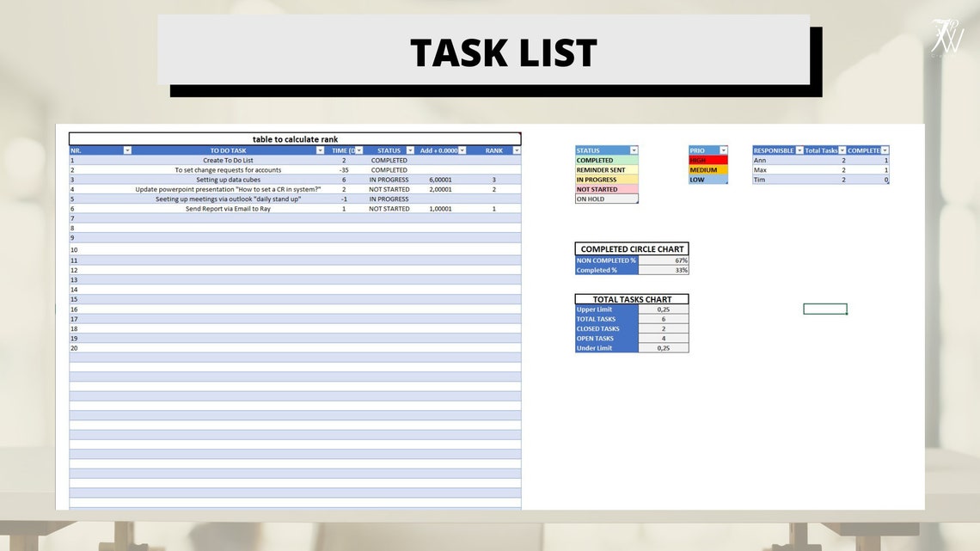Open the TIME (D) column filter arrow

358,150
